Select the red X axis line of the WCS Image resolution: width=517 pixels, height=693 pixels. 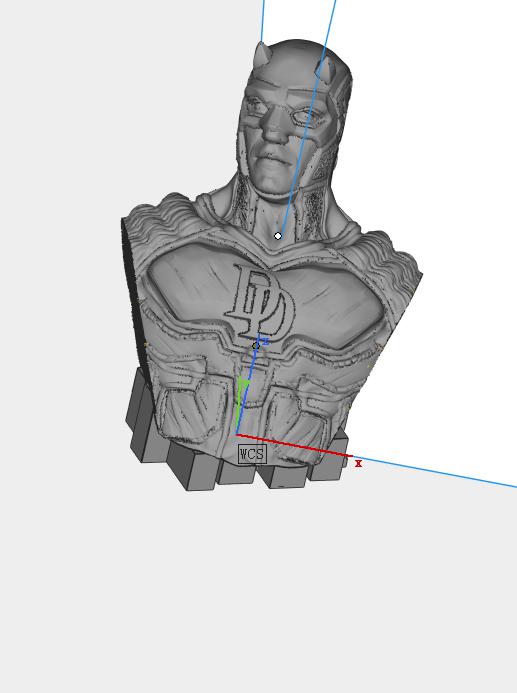coord(295,446)
